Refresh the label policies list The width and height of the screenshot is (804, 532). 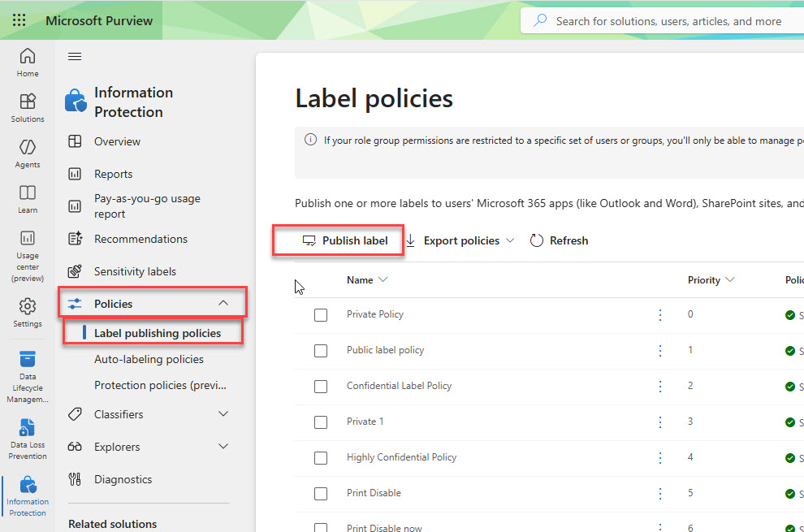pos(559,240)
